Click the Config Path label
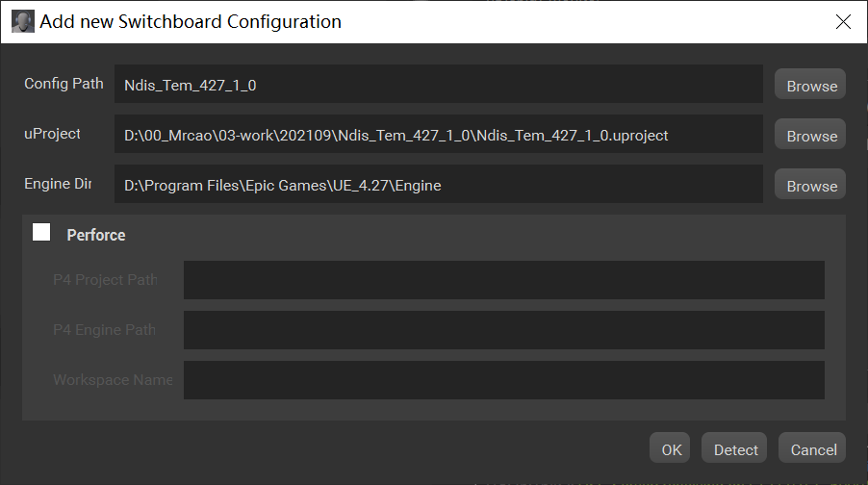Viewport: 868px width, 485px height. 64,84
